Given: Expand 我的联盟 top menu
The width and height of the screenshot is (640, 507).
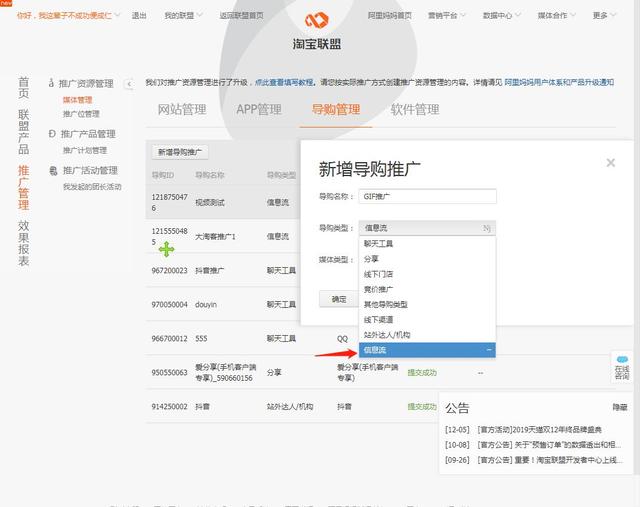Looking at the screenshot, I should tap(183, 16).
